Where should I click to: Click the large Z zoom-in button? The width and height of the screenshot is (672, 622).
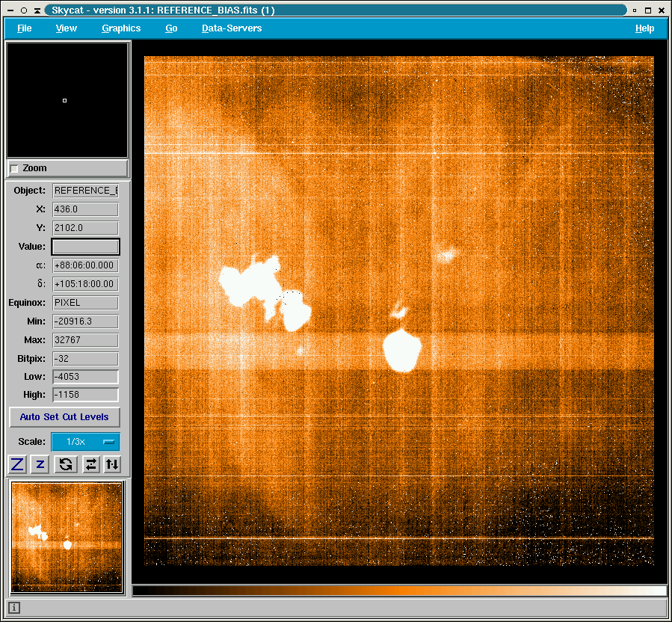click(x=17, y=464)
